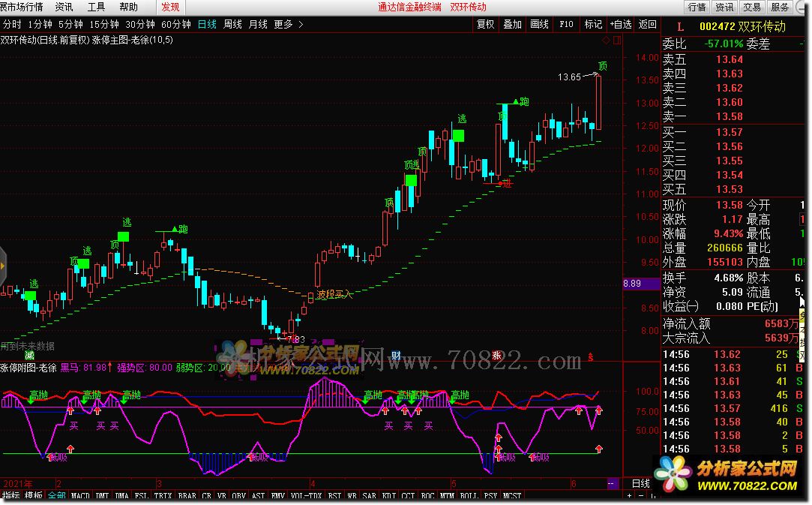Add stock via +自选 button
The width and height of the screenshot is (812, 505).
pyautogui.click(x=621, y=24)
